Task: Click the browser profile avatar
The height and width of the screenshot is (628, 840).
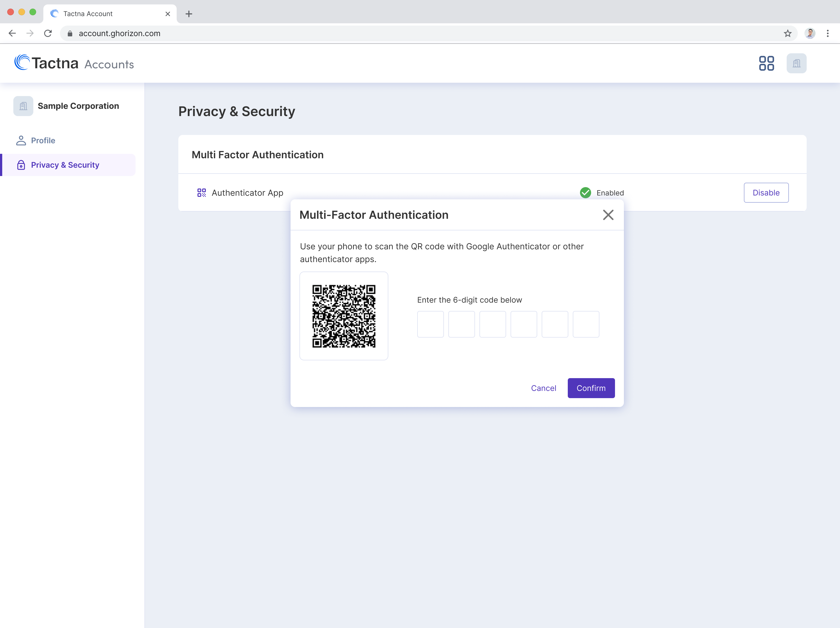Action: point(810,33)
